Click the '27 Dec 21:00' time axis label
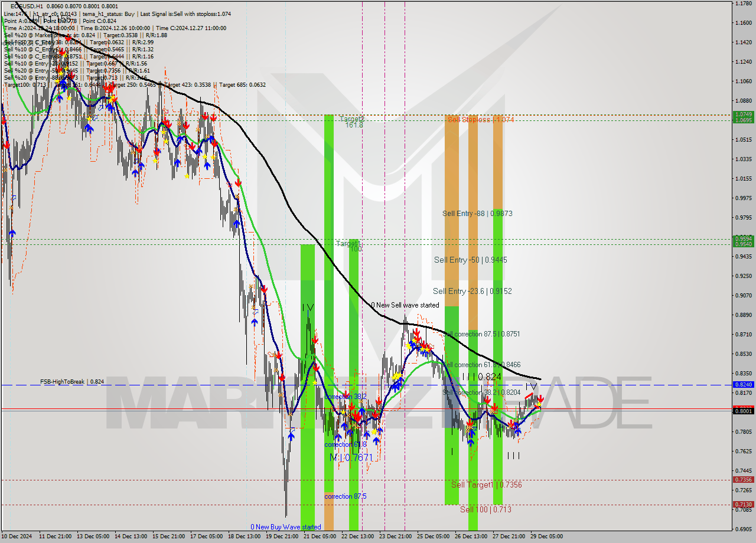This screenshot has width=756, height=543. pyautogui.click(x=509, y=537)
